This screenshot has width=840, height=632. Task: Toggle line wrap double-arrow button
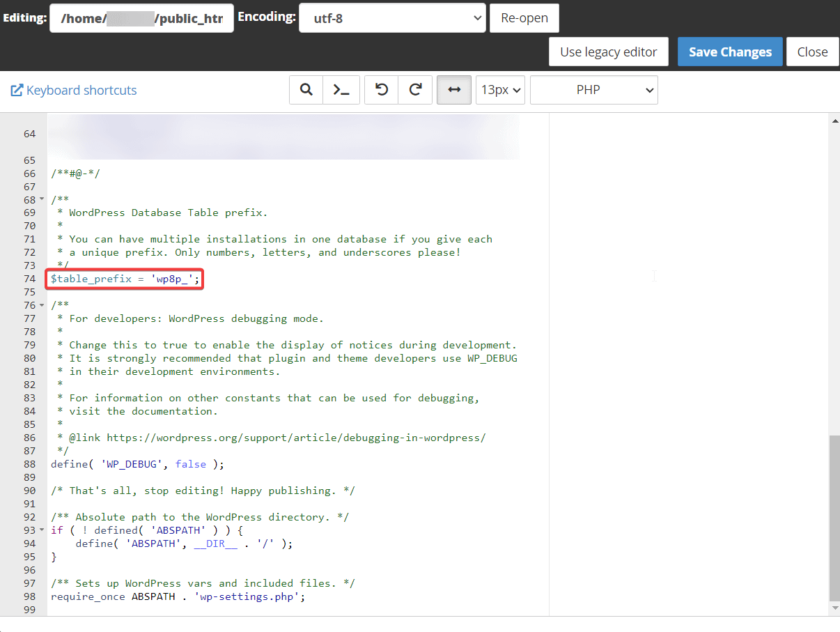(454, 90)
